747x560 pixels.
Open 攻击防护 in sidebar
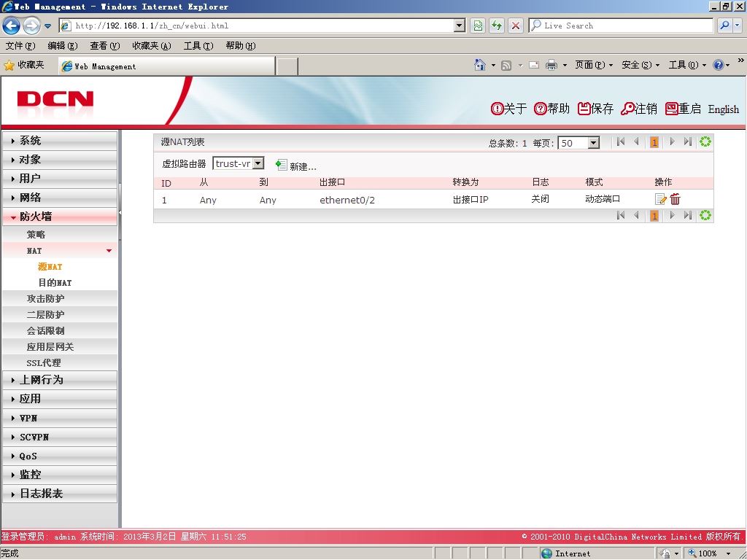60,298
